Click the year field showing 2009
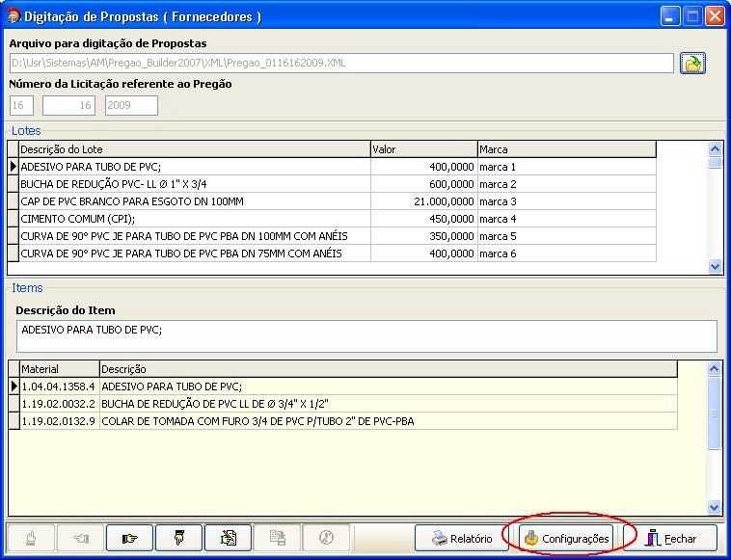 click(x=131, y=105)
